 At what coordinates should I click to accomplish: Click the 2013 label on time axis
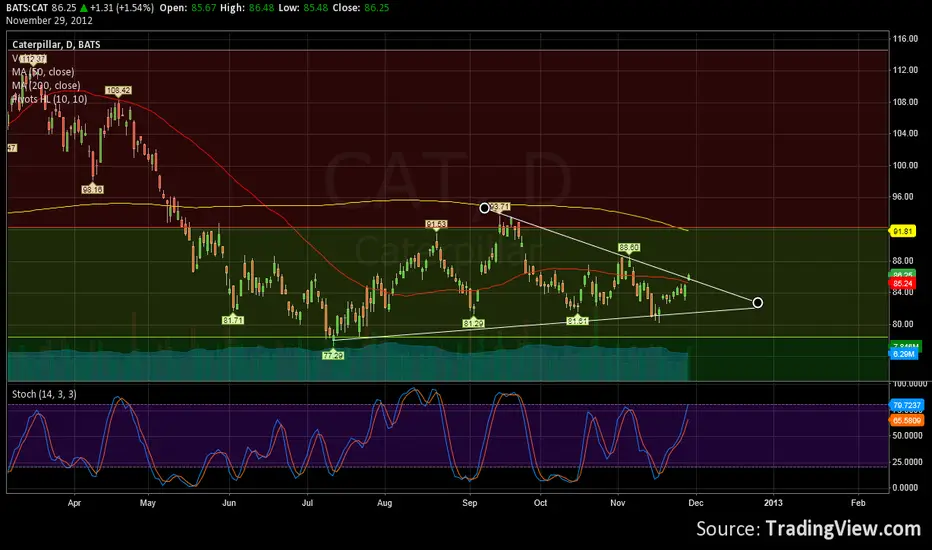[773, 503]
